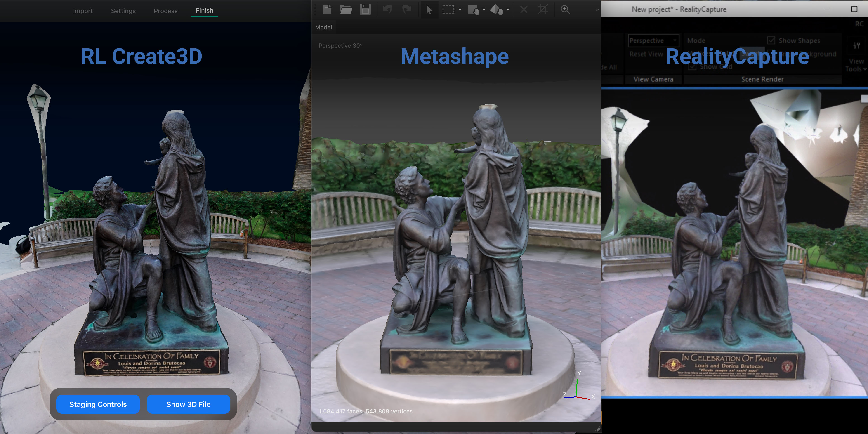Click the View Camera group label
The image size is (868, 434).
coord(653,79)
